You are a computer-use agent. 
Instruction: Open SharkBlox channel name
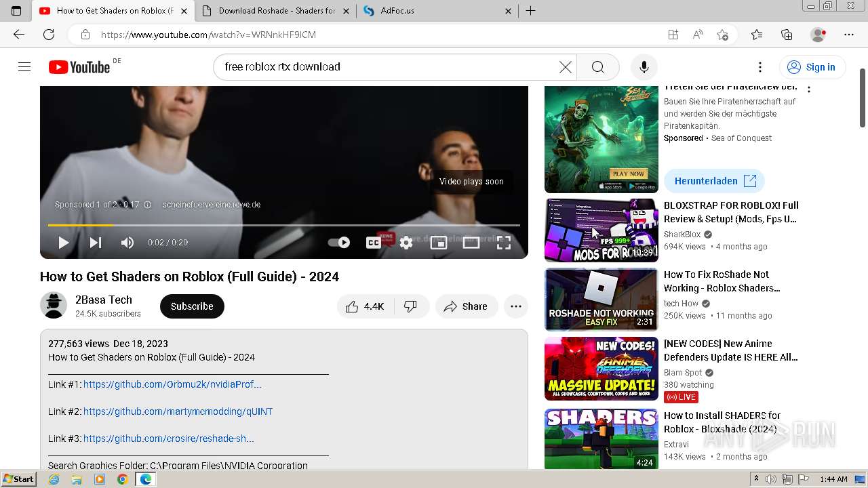[x=682, y=235]
